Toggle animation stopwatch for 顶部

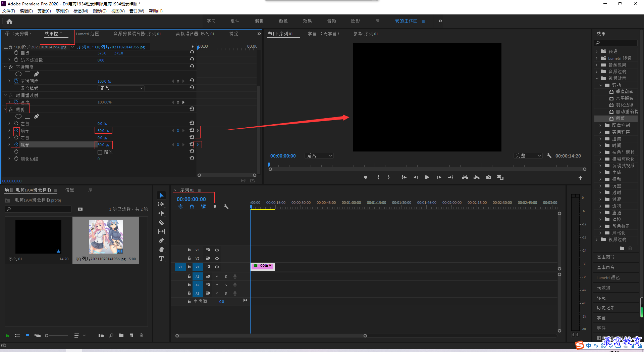tap(16, 130)
